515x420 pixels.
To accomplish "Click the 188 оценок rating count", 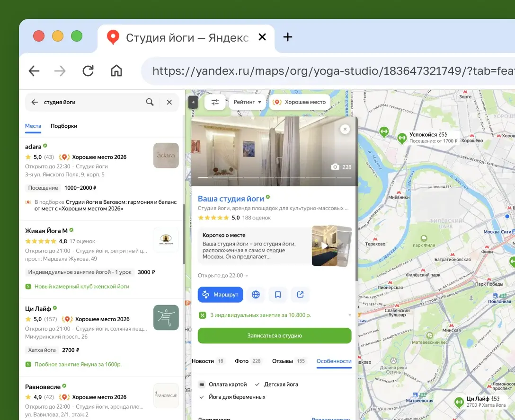I will (x=257, y=218).
